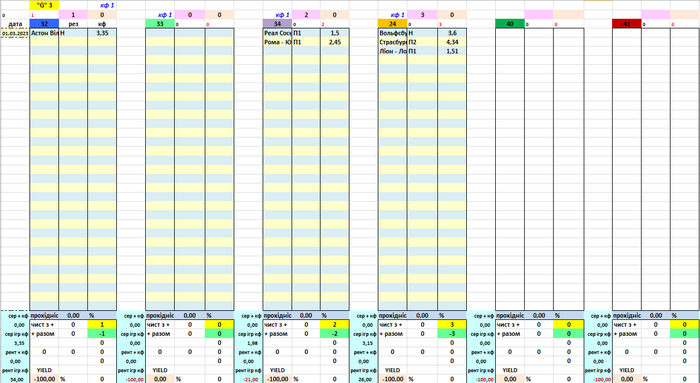
Task: Click result 'Н' in the Вольфсбу row
Action: point(422,33)
